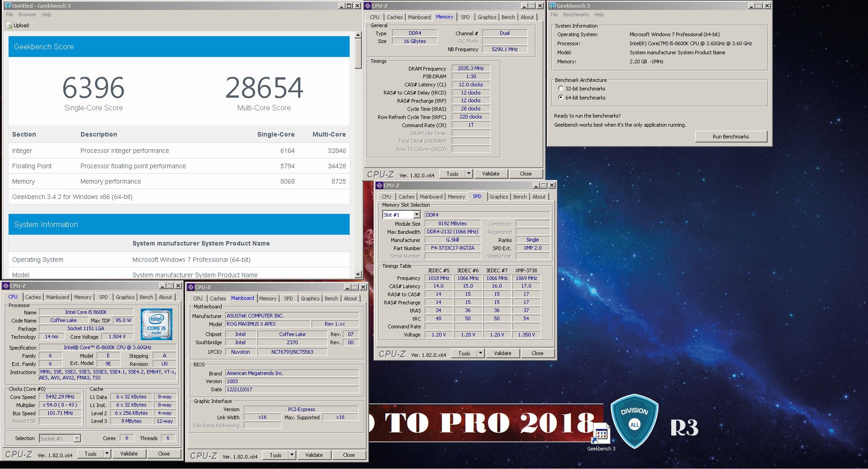Screen dimensions: 868x469
Task: Click Tools button in CPU-Z CPU window
Action: tap(90, 454)
